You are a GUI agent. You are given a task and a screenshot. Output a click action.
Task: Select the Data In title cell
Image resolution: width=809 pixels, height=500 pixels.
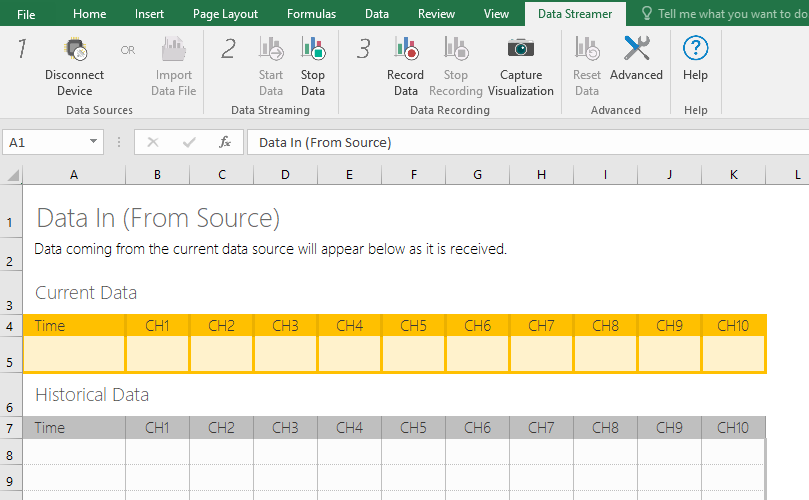(x=158, y=218)
